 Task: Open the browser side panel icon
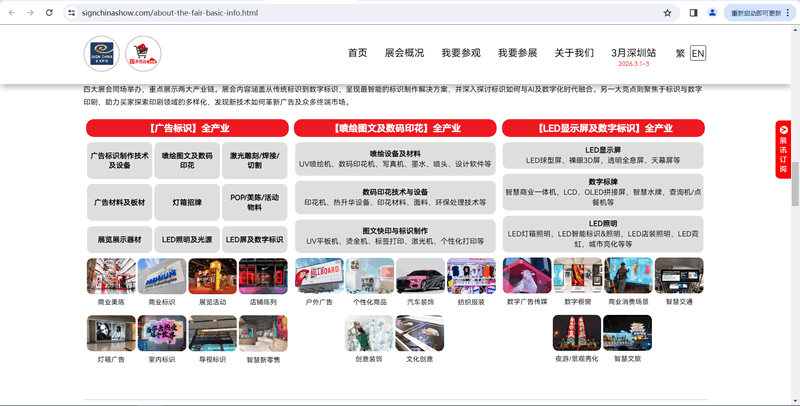point(693,13)
